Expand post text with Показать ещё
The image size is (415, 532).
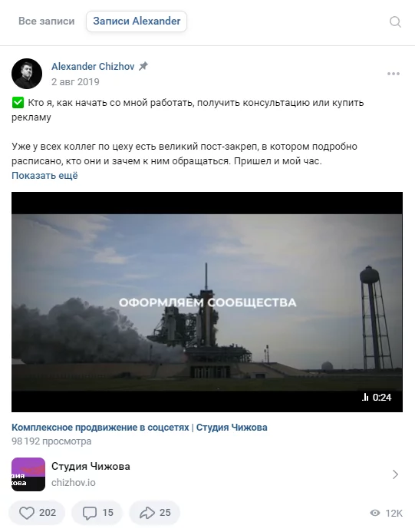pos(44,175)
